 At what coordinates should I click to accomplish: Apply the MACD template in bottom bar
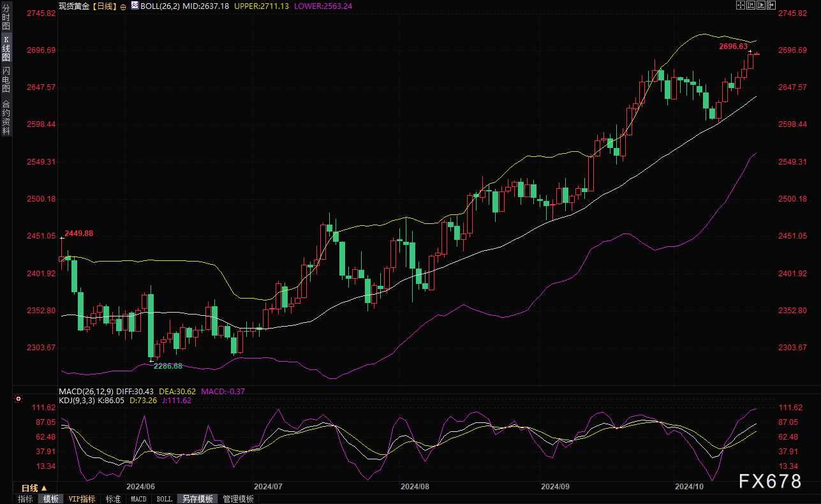tap(138, 499)
